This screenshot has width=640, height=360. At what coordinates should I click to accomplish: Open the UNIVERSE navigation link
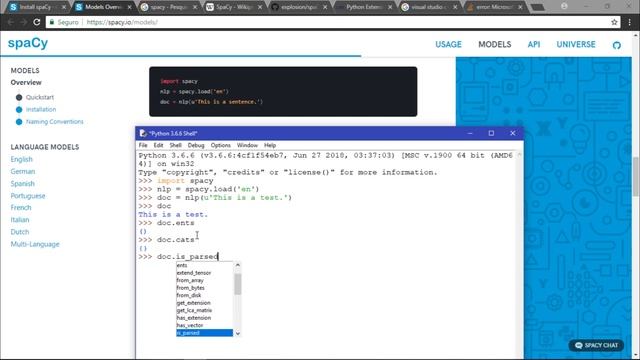[576, 44]
